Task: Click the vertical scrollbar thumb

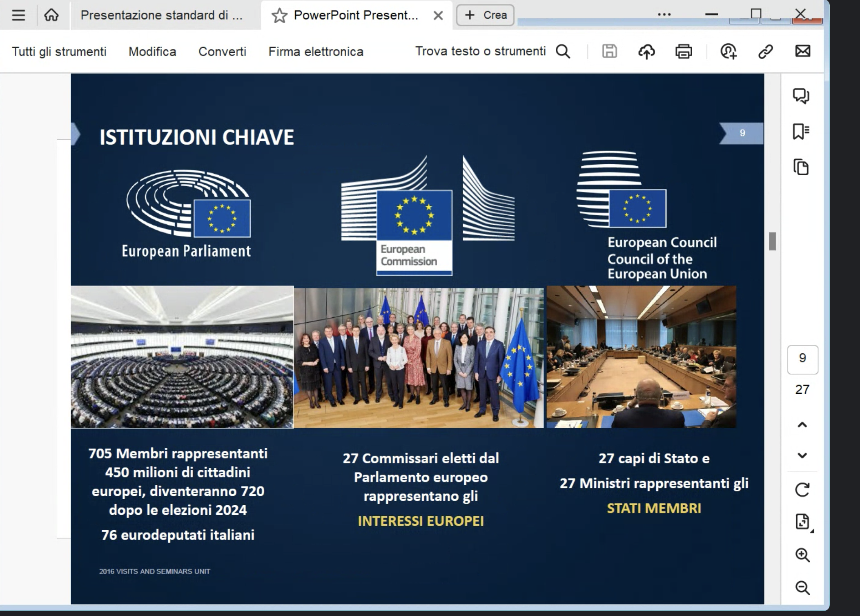Action: tap(773, 241)
